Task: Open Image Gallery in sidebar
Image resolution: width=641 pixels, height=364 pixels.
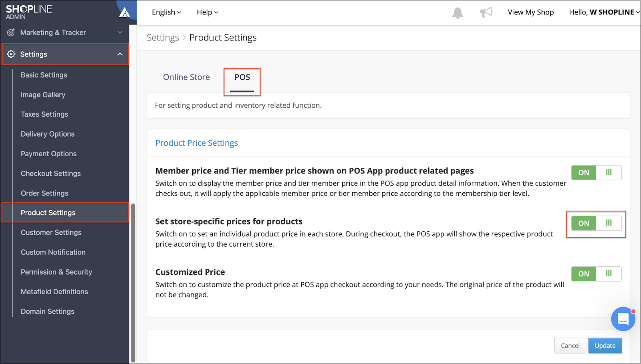Action: click(x=43, y=95)
